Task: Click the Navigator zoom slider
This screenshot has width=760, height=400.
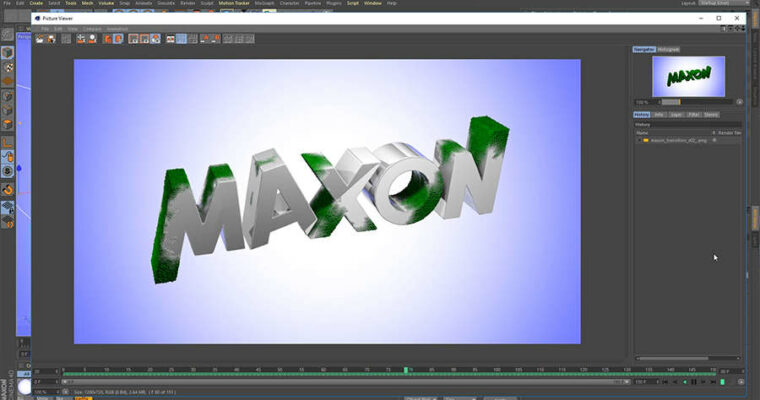Action: coord(697,102)
